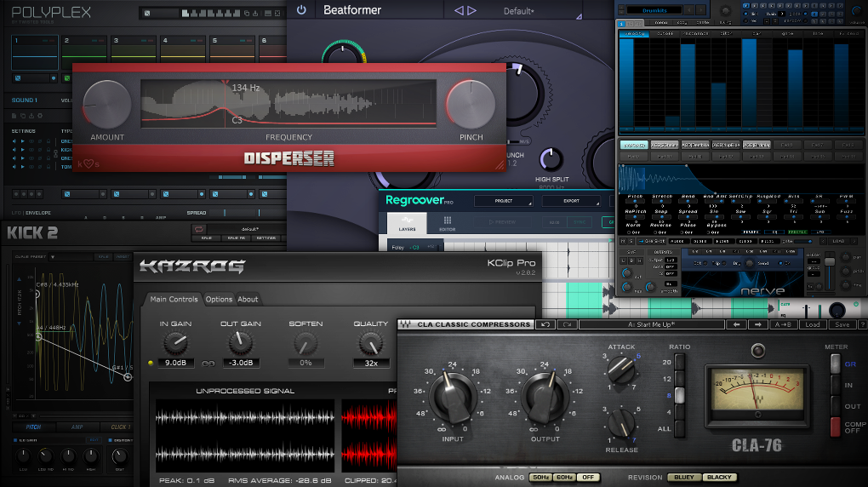Select BLACKY revision on CLA-76
868x487 pixels.
click(719, 477)
